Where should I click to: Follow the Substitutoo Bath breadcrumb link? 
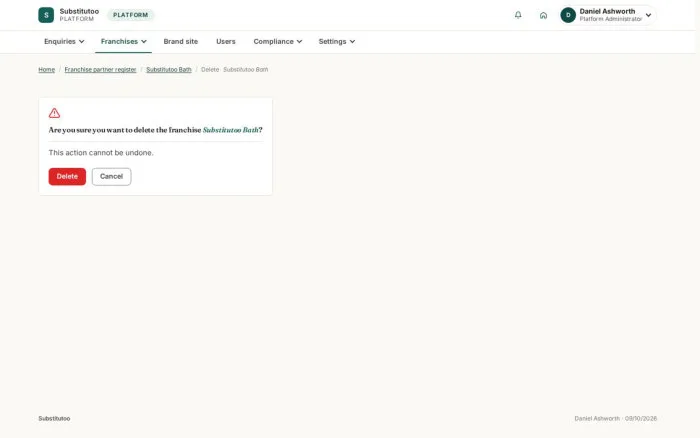click(169, 70)
